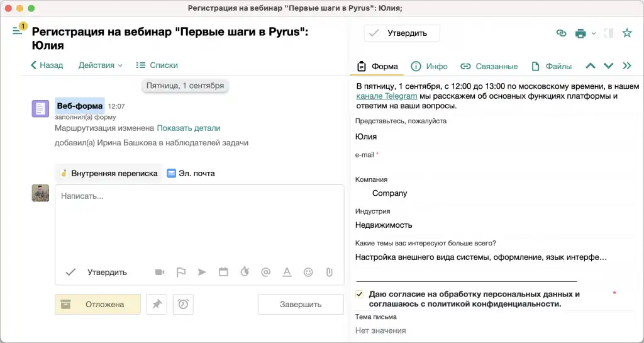Set a due date with calendar icon
644x343 pixels.
pyautogui.click(x=223, y=272)
